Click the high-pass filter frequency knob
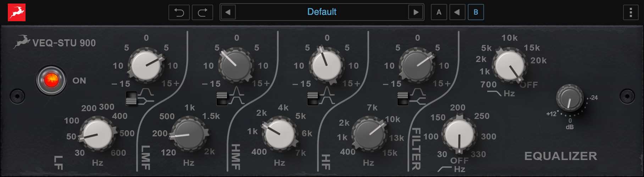Viewport: 644px width, 177px height. coord(459,135)
